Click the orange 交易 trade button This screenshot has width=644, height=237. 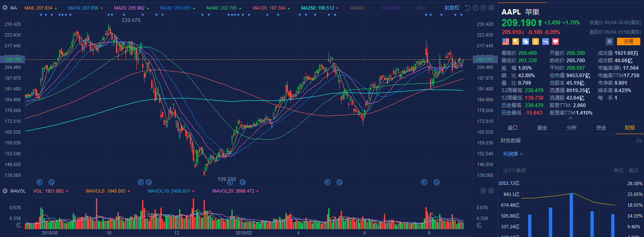tap(628, 41)
